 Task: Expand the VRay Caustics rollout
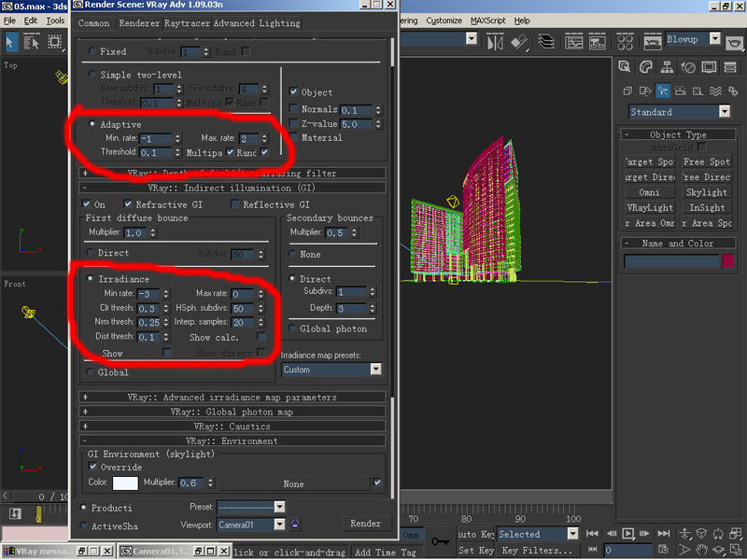coord(232,426)
